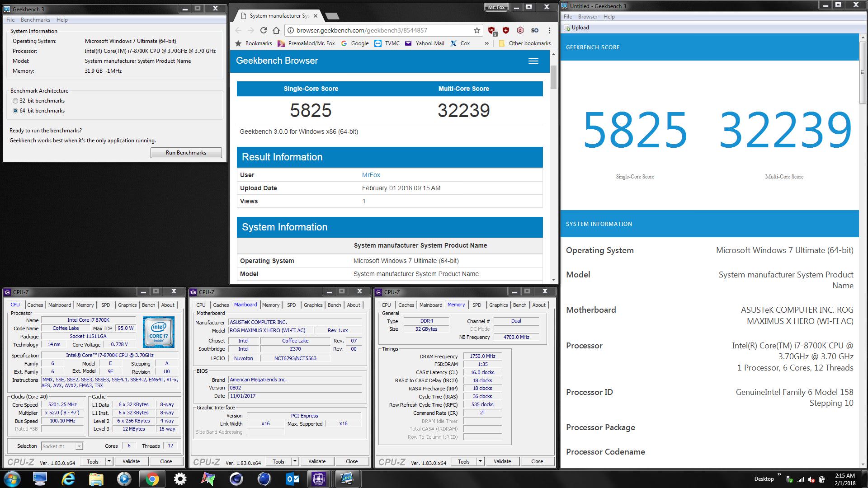Switch to Caches tab in first CPU-Z
The width and height of the screenshot is (868, 488).
click(x=35, y=305)
